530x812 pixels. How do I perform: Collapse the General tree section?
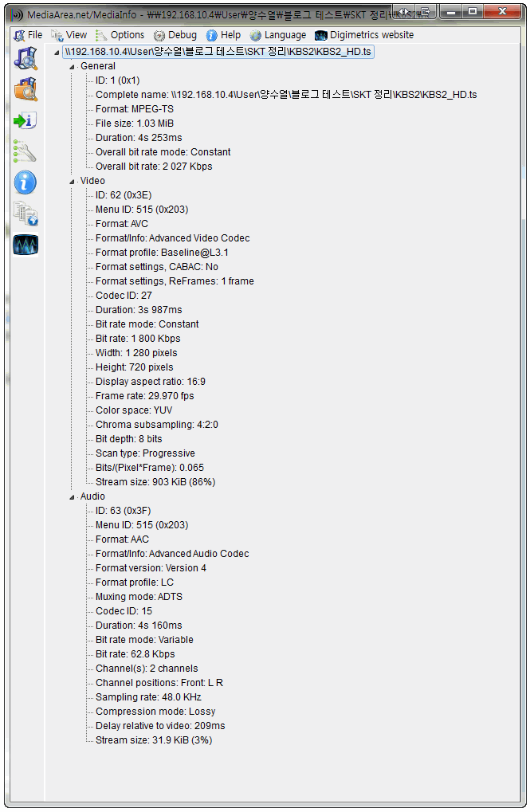pyautogui.click(x=72, y=67)
